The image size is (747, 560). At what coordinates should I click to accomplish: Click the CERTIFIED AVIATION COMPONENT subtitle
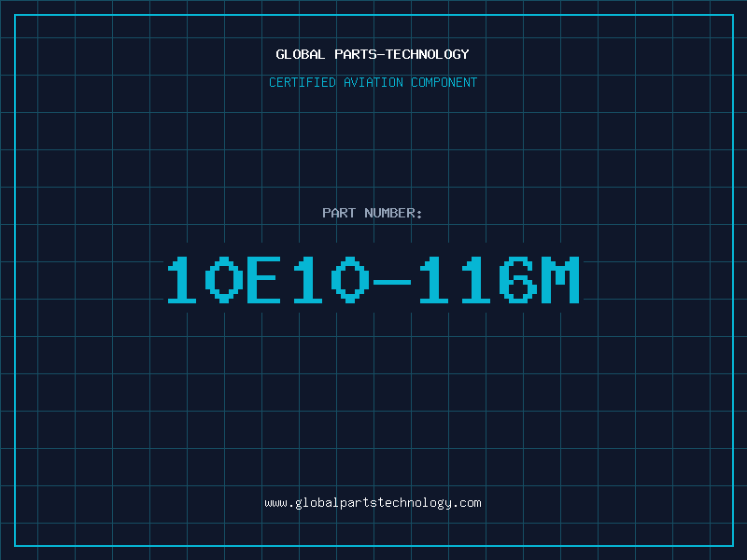[x=373, y=82]
